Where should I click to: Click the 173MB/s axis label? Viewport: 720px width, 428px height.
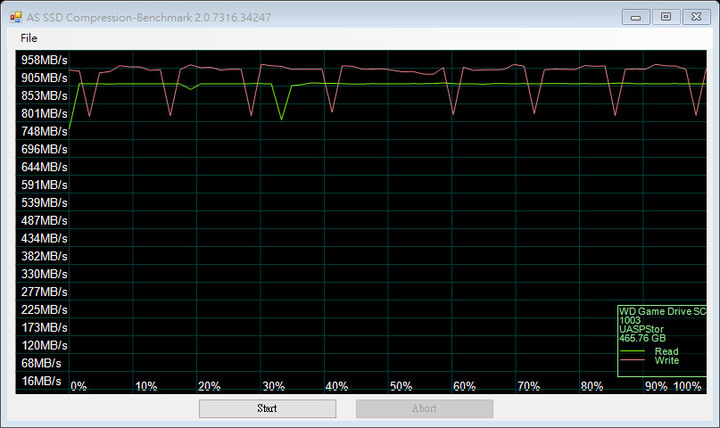[44, 328]
